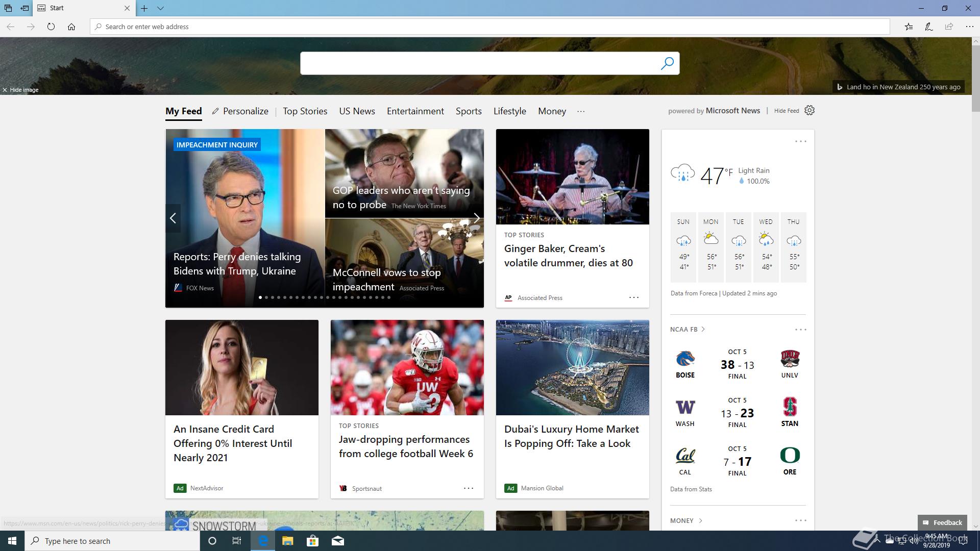Viewport: 980px width, 551px height.
Task: Open Cal vs Oregon game score
Action: (738, 461)
